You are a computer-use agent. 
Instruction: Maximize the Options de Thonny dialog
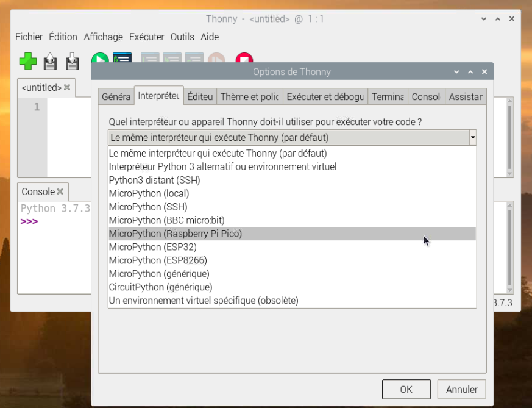tap(470, 71)
